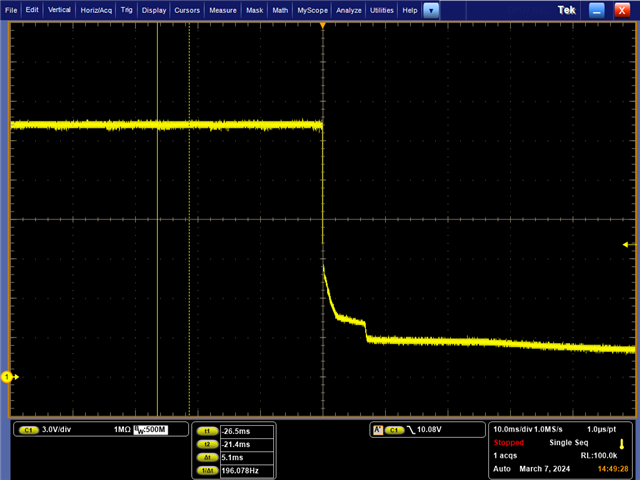Select the t2 cursor badge
Viewport: 640px width, 480px height.
coord(207,444)
